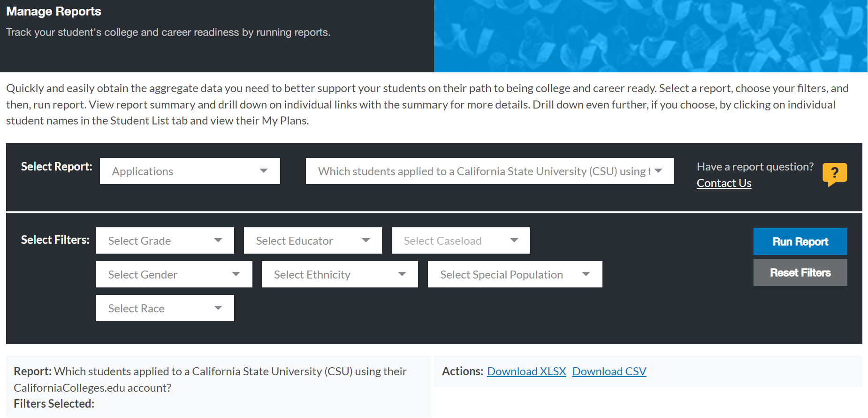The width and height of the screenshot is (868, 418).
Task: Open the Select Gender filter
Action: [x=174, y=274]
